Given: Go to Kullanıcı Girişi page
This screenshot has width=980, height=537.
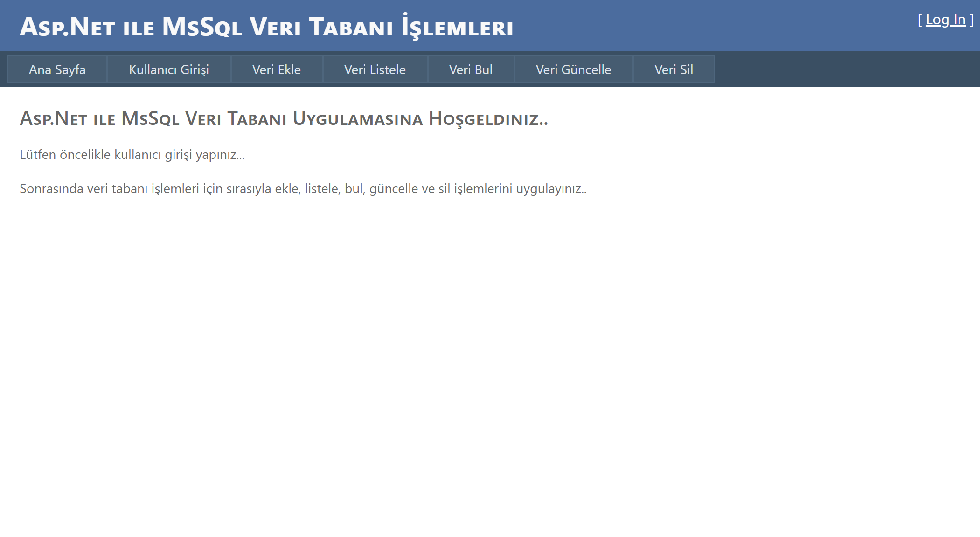Looking at the screenshot, I should pyautogui.click(x=169, y=69).
